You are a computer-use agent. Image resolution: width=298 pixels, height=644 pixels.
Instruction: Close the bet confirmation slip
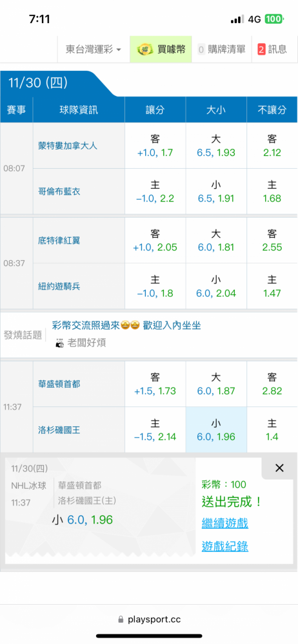click(279, 468)
